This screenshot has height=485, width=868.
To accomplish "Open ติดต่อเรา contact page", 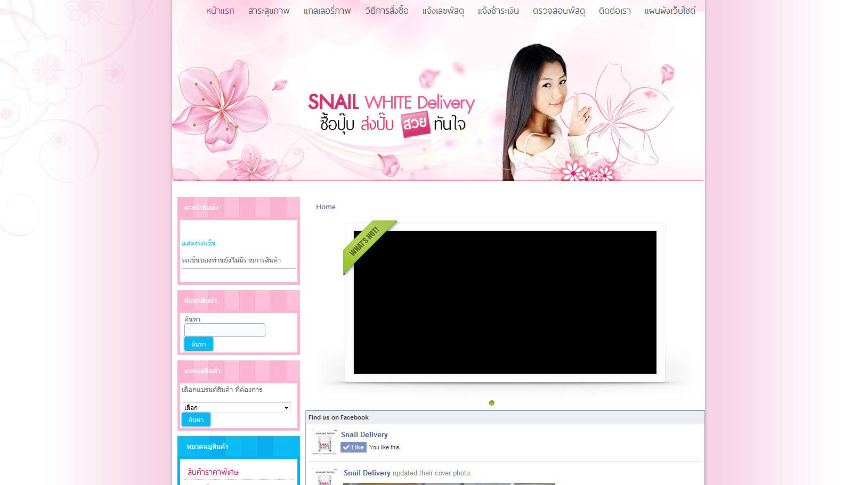I will coord(615,11).
